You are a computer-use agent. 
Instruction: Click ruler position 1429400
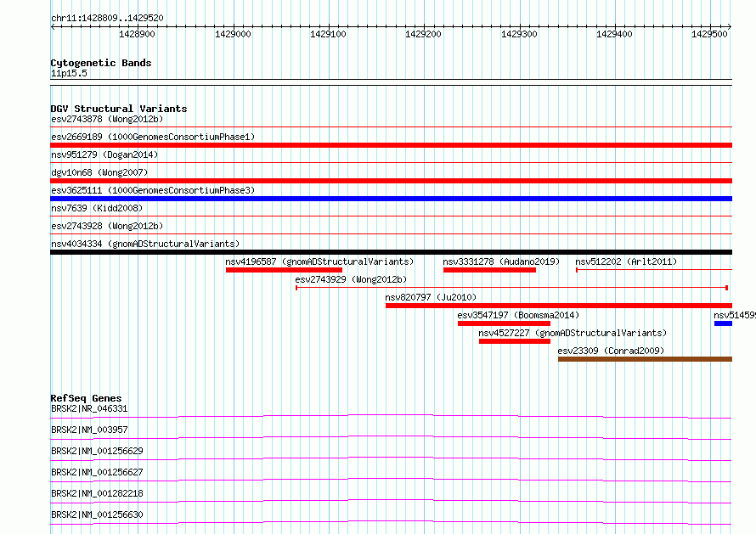[614, 34]
